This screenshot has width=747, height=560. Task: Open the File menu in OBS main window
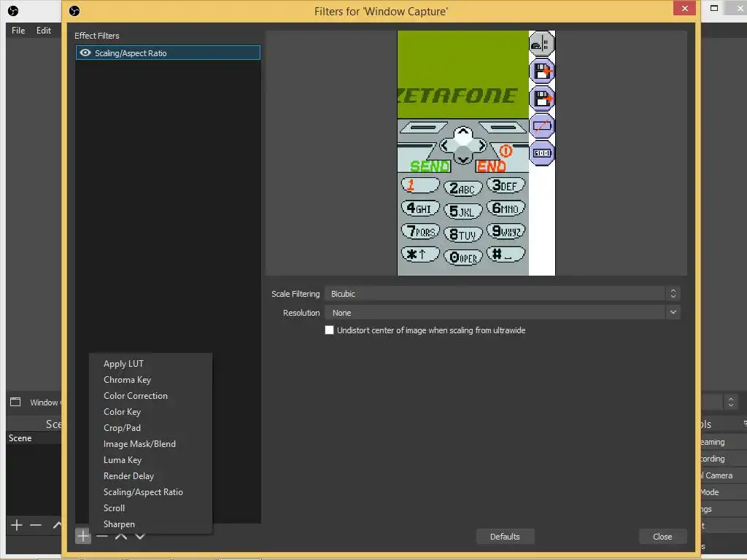tap(18, 31)
